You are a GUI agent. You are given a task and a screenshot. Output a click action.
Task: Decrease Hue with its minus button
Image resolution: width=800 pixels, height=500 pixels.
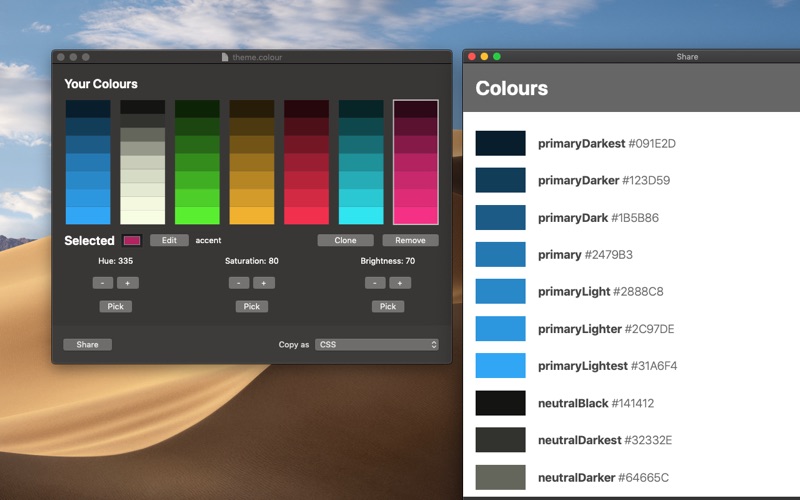[x=103, y=283]
